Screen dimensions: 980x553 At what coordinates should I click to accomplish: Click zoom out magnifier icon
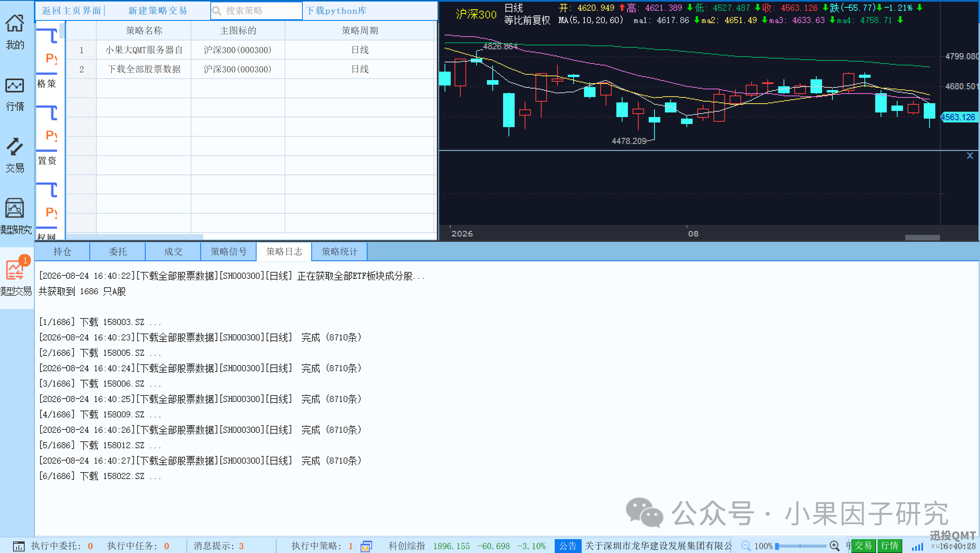(746, 546)
